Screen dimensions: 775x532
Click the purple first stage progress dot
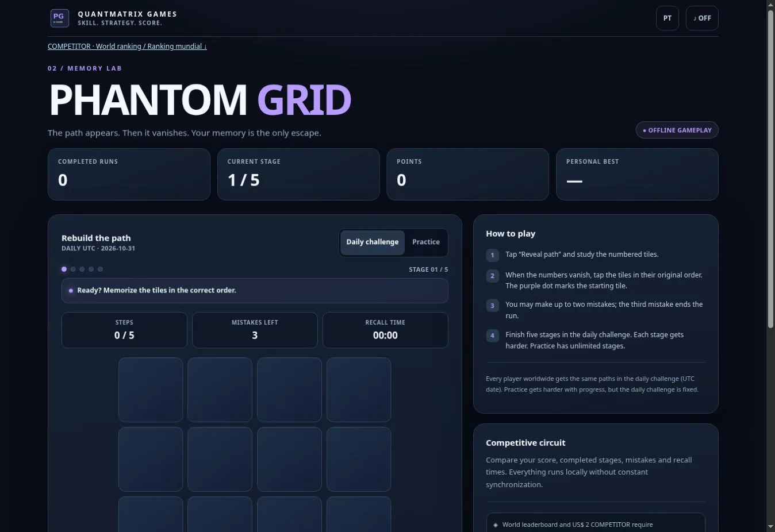point(64,269)
